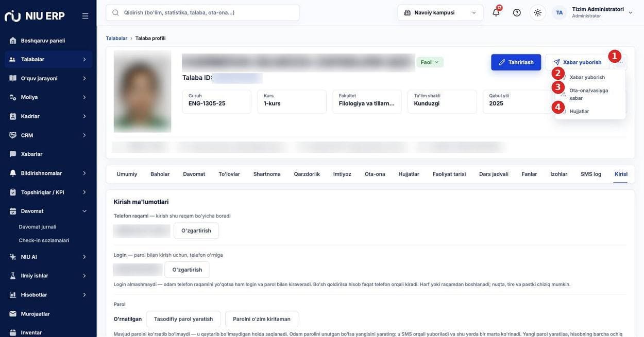Open the Navoiy kampusi campus selector

click(440, 12)
